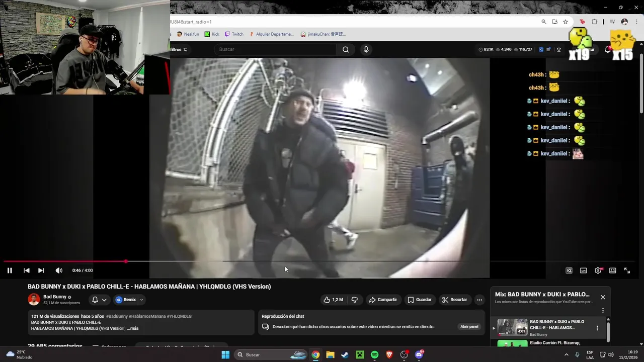The width and height of the screenshot is (644, 362).
Task: Open YouTube notifications bell
Action: pos(607,49)
